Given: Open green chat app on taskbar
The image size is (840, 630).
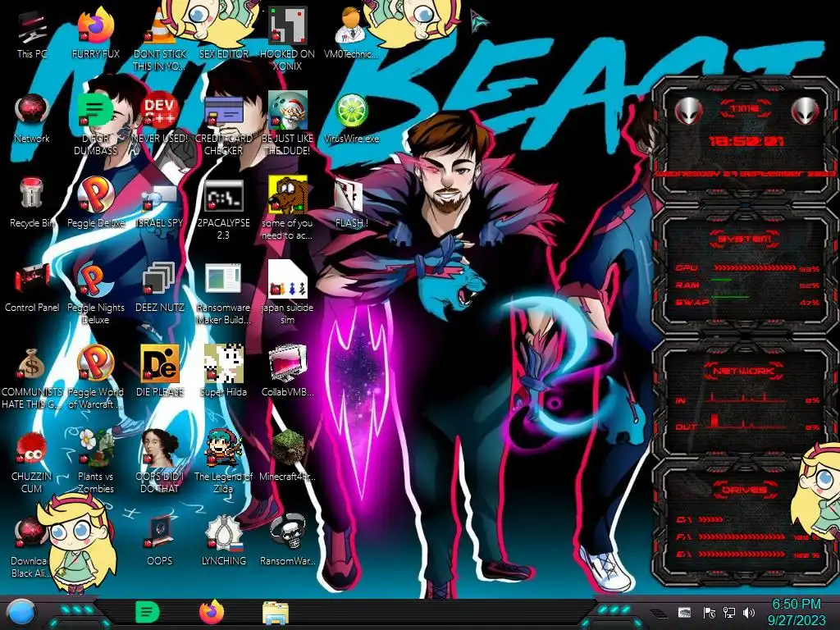Looking at the screenshot, I should pos(148,612).
